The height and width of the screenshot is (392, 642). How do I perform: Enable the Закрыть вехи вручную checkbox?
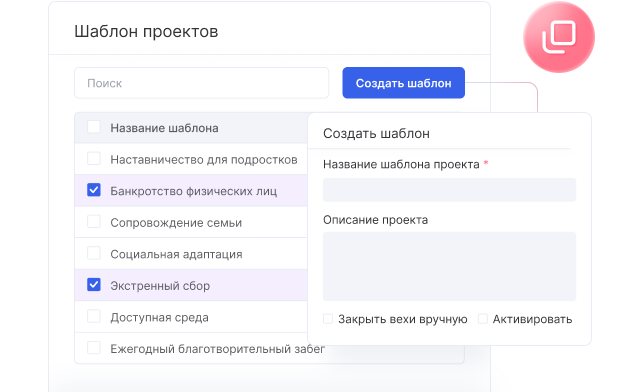click(x=328, y=319)
